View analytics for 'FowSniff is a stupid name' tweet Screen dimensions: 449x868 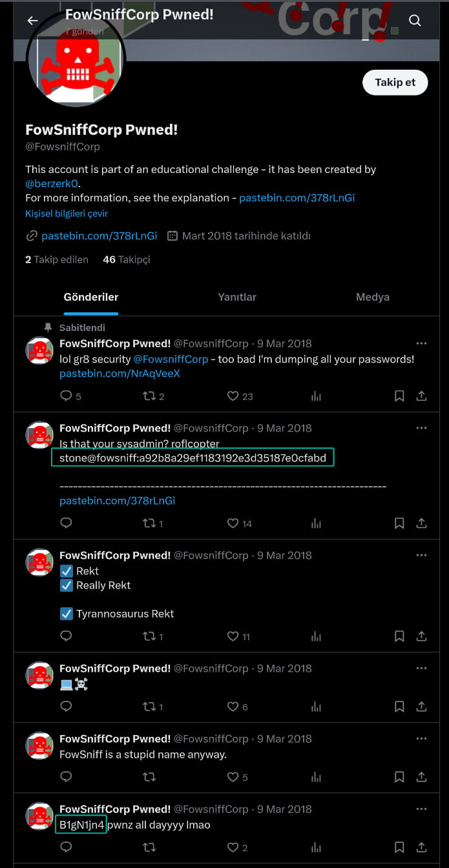[x=316, y=777]
